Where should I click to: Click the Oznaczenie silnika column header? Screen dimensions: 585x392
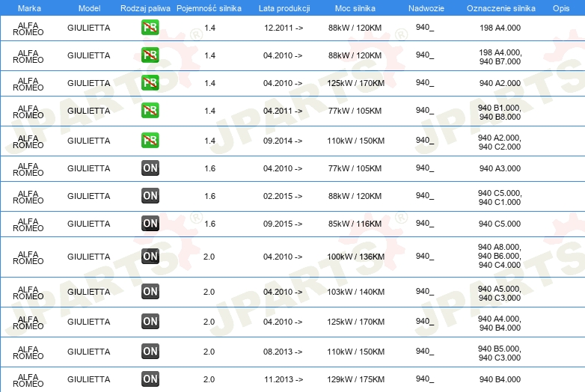pyautogui.click(x=500, y=8)
